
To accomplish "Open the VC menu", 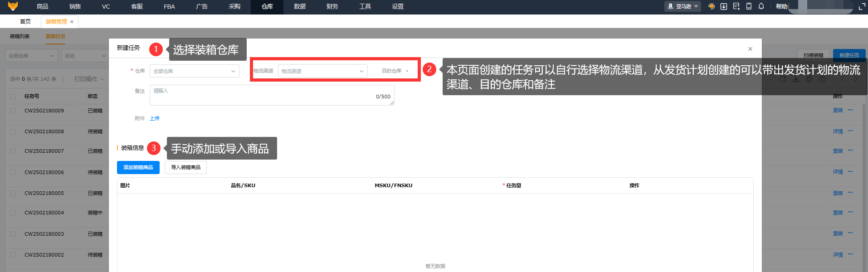I will [x=106, y=6].
